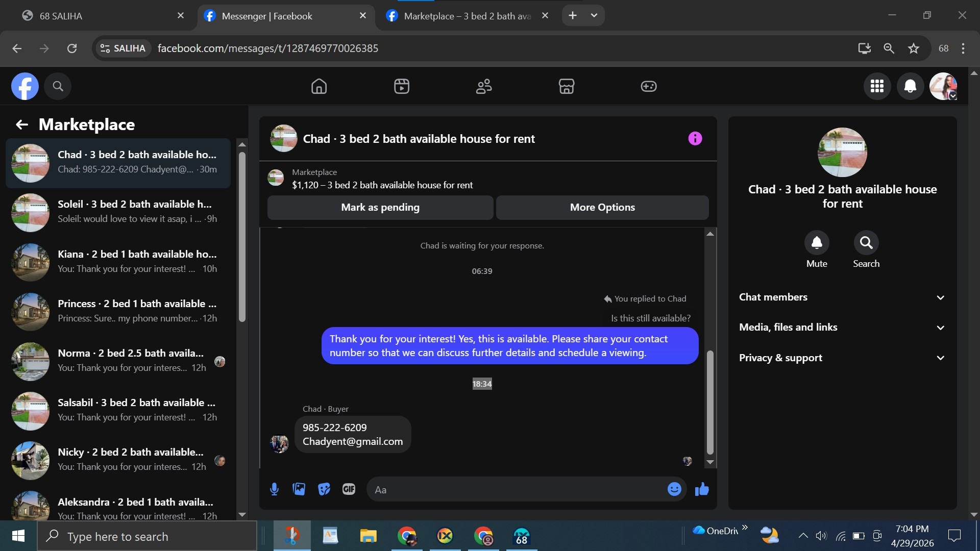
Task: Toggle conversation information panel icon
Action: click(695, 138)
